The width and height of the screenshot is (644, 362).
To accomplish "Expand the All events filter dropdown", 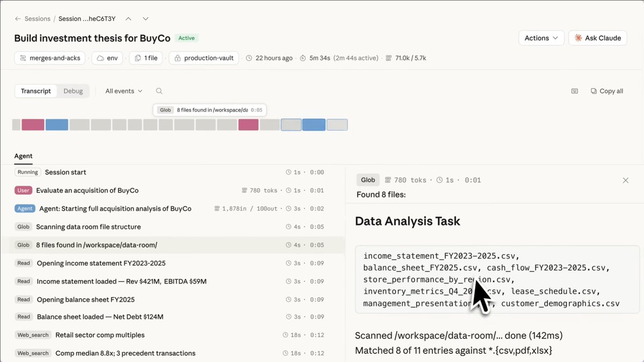I will 124,91.
